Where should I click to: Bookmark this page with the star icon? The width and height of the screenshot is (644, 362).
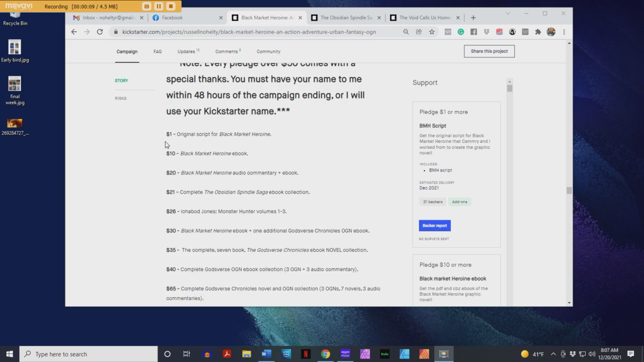tap(432, 32)
